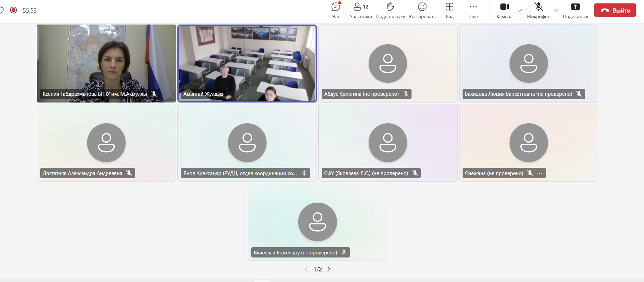Screen dimensions: 644x282
Task: Click the muted mic icon on Абдус Кристина
Action: tap(406, 94)
